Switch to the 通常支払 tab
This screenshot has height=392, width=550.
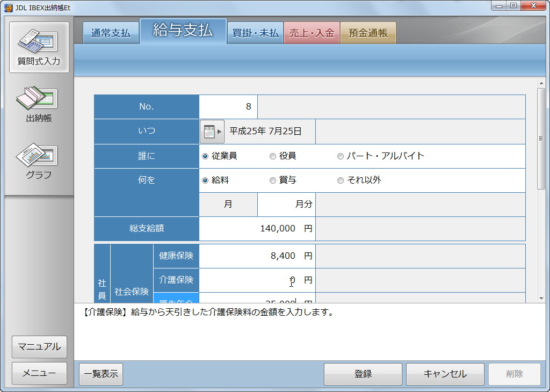(111, 32)
